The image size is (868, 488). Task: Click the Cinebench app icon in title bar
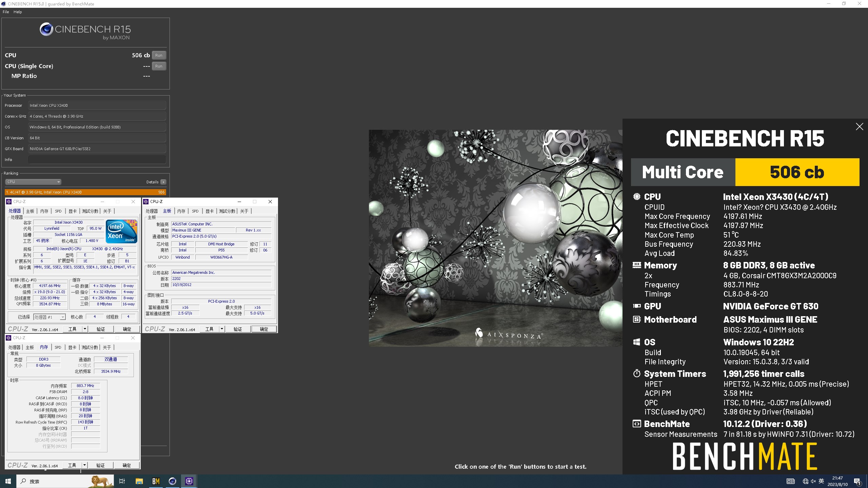pyautogui.click(x=4, y=4)
